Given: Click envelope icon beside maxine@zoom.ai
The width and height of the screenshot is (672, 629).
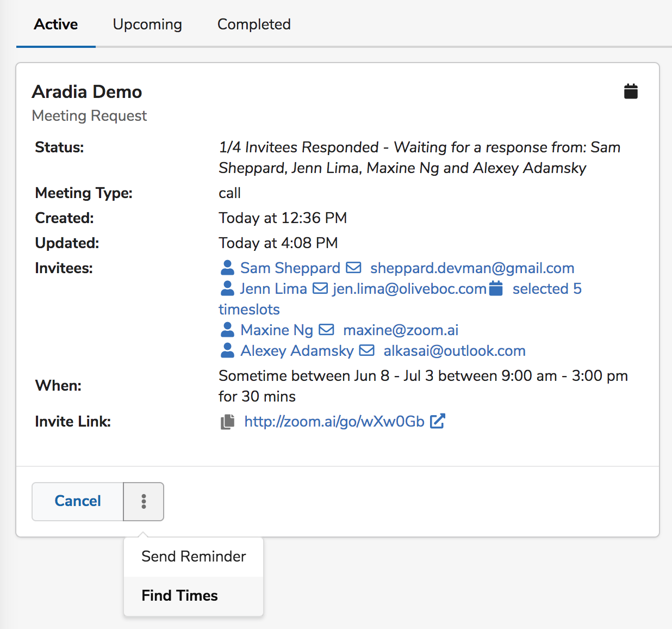Looking at the screenshot, I should [x=326, y=330].
